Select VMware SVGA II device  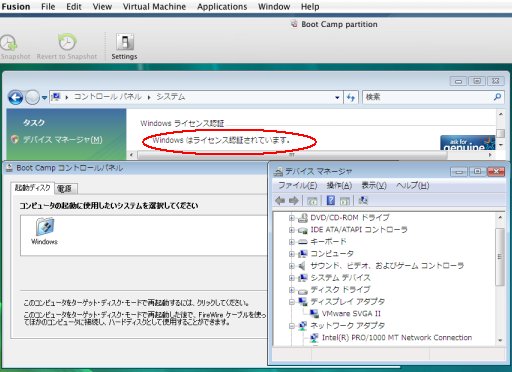(351, 314)
